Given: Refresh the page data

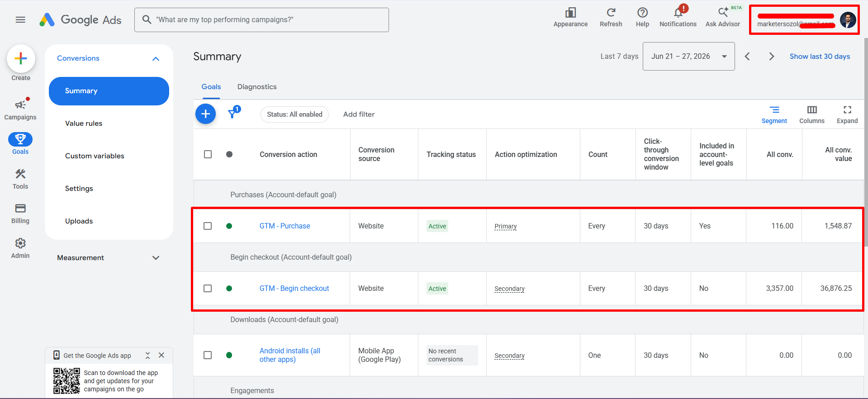Looking at the screenshot, I should tap(611, 17).
